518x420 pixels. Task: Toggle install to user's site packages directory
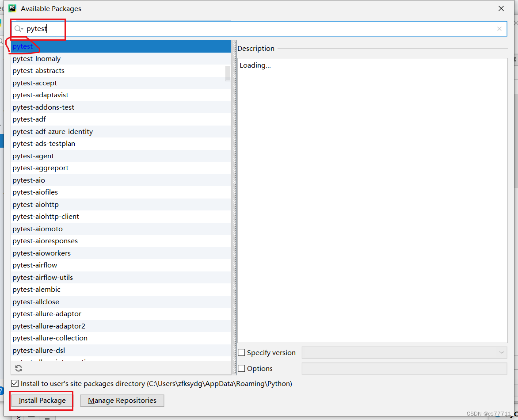click(x=15, y=383)
